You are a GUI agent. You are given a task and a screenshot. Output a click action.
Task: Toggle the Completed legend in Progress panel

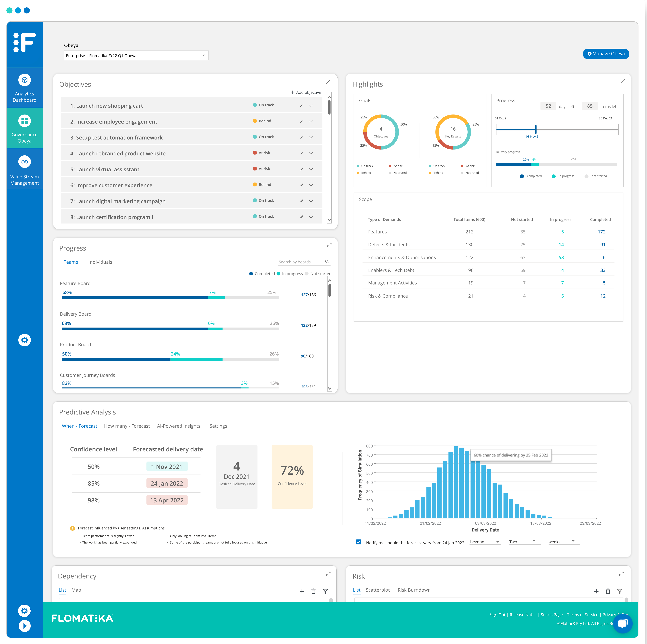click(x=263, y=274)
